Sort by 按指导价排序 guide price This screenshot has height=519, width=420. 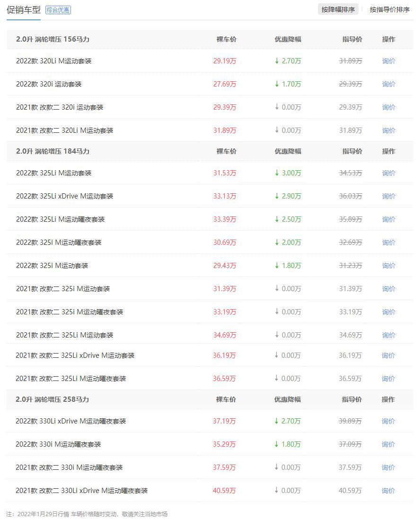[x=390, y=9]
